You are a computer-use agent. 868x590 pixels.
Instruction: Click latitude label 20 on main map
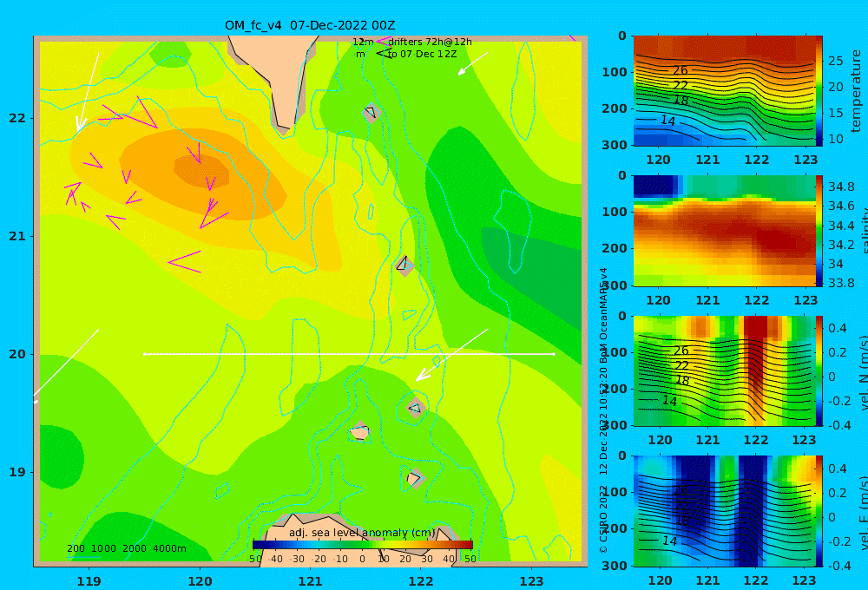(x=16, y=354)
